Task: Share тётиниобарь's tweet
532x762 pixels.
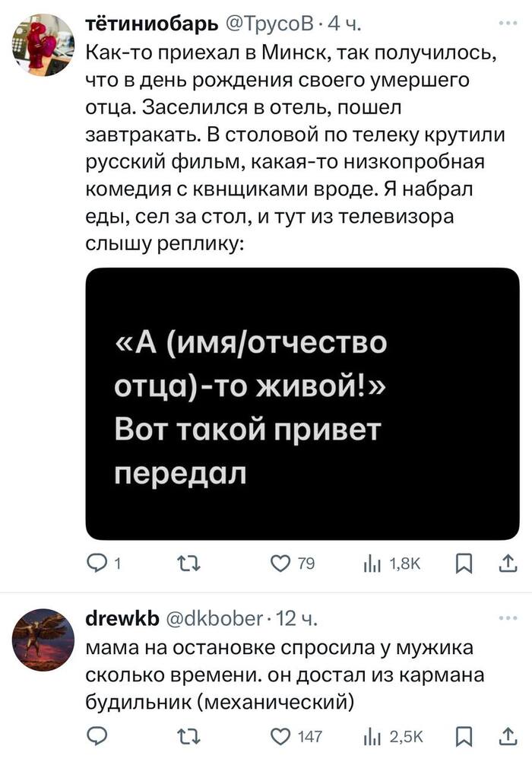Action: click(x=505, y=563)
